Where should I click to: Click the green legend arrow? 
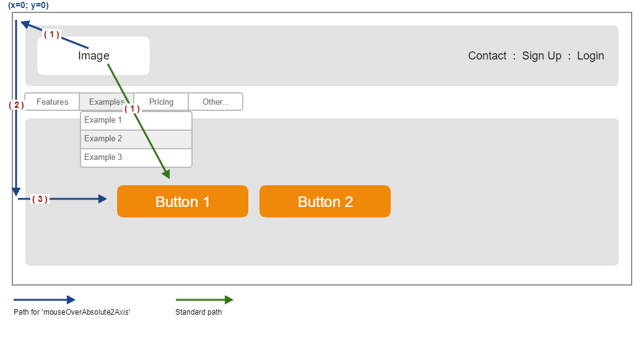(x=204, y=300)
